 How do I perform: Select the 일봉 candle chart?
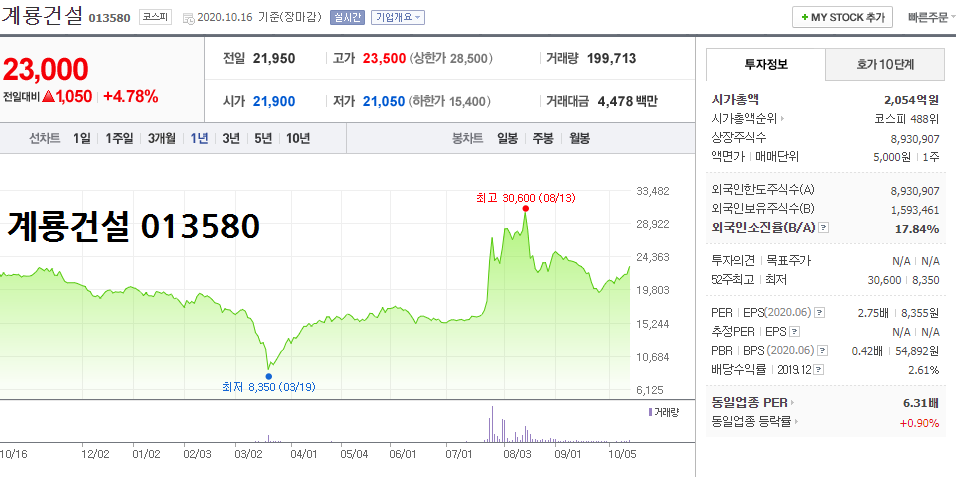pyautogui.click(x=508, y=138)
